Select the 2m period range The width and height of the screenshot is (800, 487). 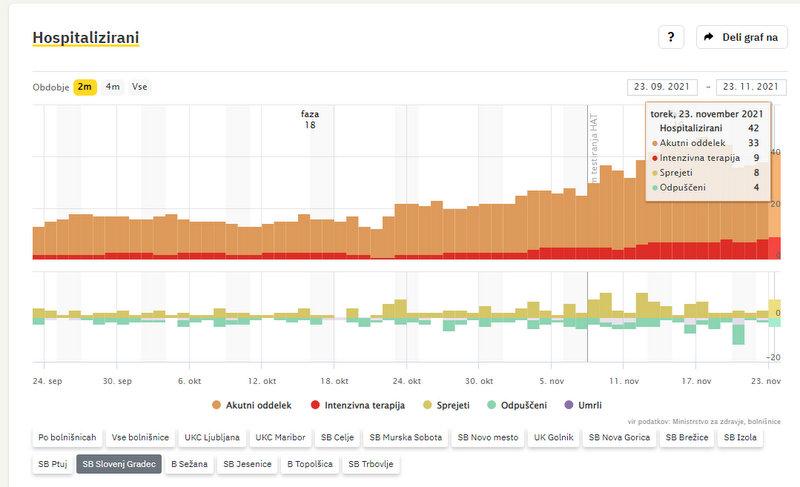pos(85,87)
